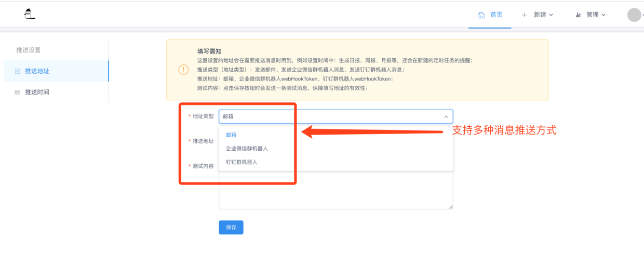644x277 pixels.
Task: Click inside the 测试内容 text area
Action: (x=336, y=190)
